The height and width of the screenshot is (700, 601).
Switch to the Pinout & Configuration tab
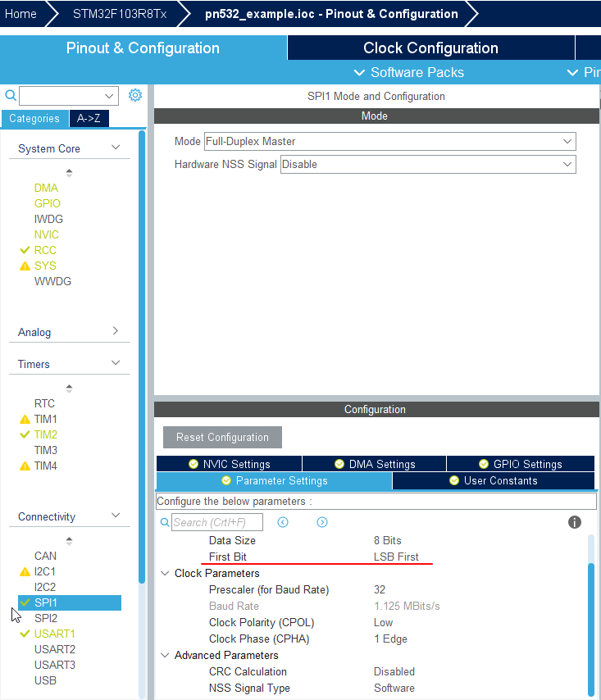143,48
